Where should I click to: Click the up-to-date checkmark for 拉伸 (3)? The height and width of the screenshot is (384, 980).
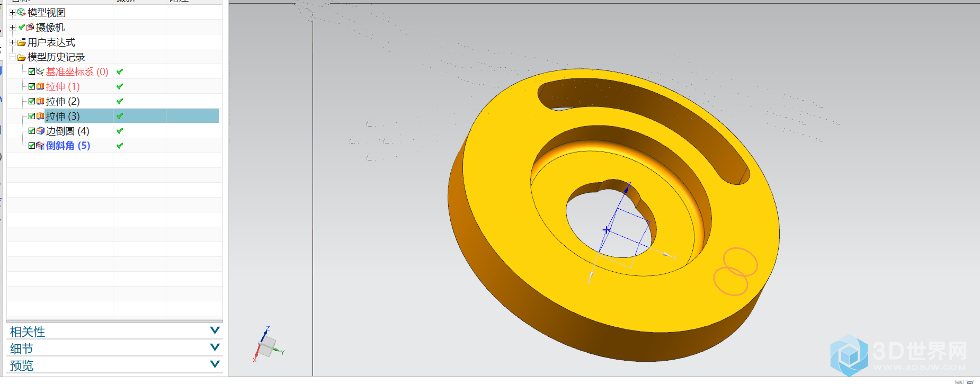[120, 116]
